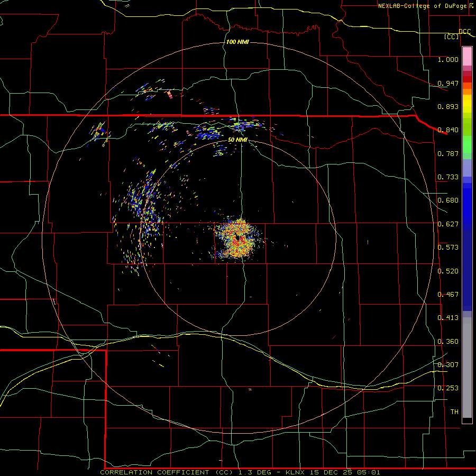The image size is (476, 476).
Task: Click the 50 NMI range ring label
Action: (x=237, y=140)
